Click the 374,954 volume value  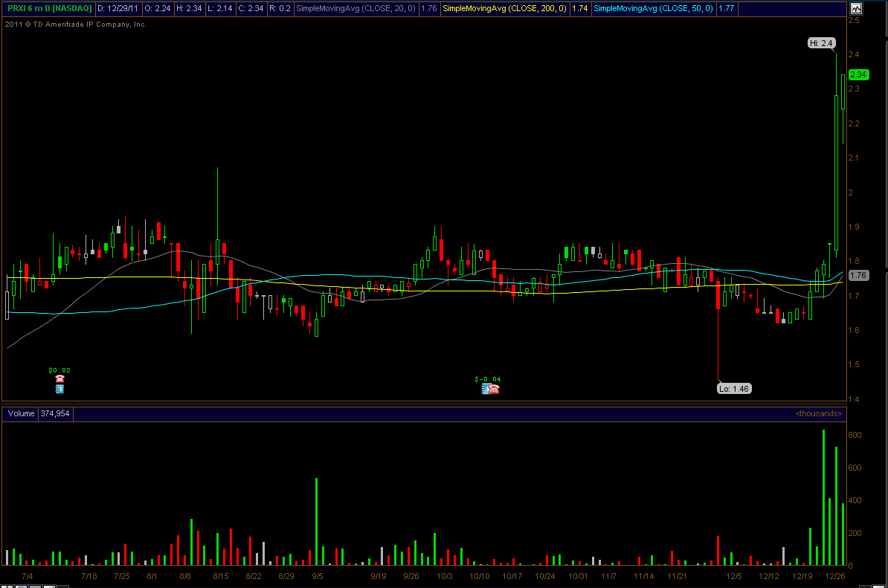[x=55, y=414]
